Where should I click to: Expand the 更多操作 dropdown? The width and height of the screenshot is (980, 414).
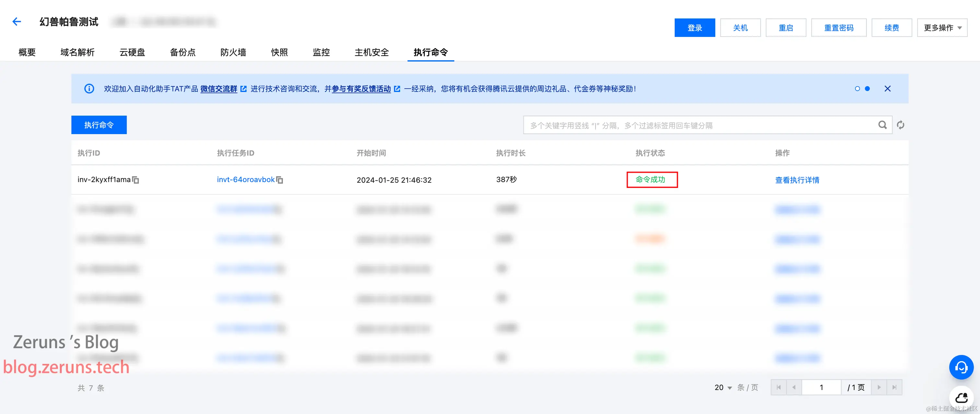pos(942,28)
